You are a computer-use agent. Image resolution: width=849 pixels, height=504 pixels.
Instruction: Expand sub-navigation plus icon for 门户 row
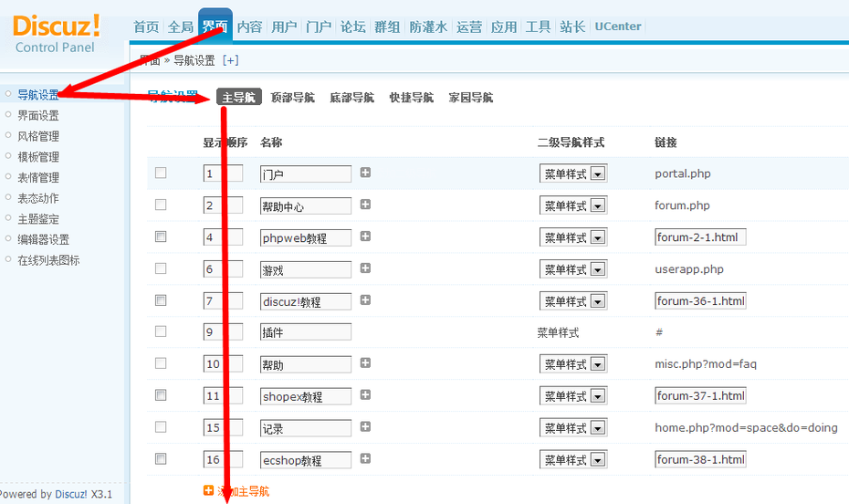click(365, 173)
